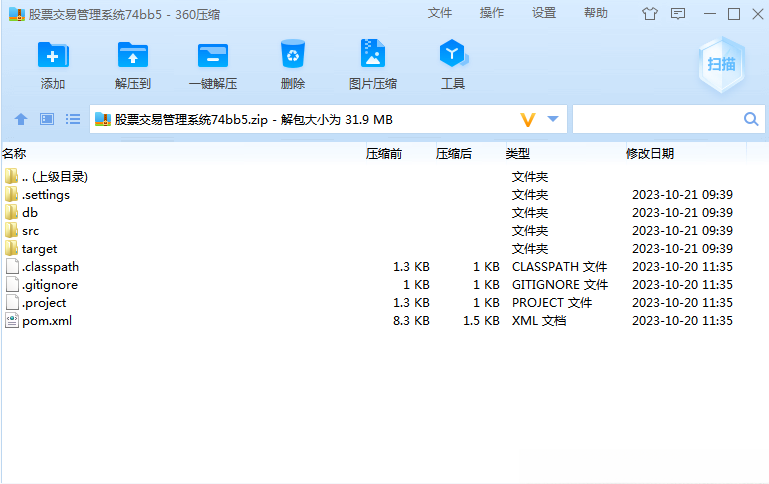Screen dimensions: 769x484
Task: Open the 帮助 (Help) menu
Action: click(x=596, y=13)
